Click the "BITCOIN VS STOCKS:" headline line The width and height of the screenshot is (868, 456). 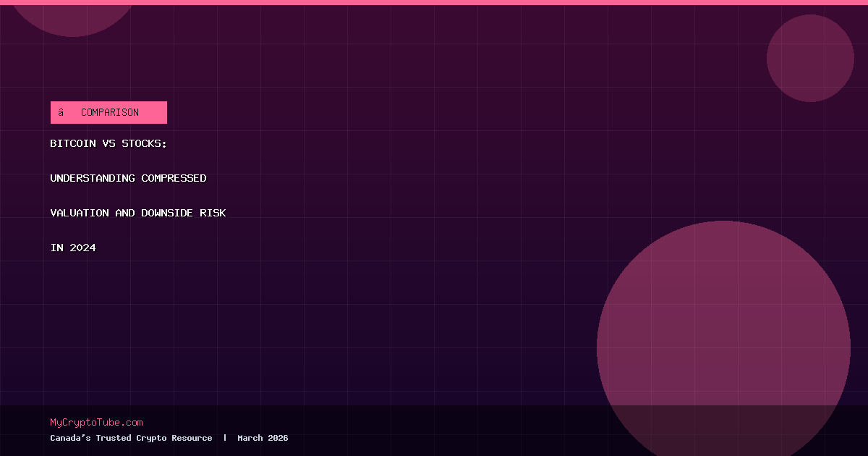tap(109, 144)
